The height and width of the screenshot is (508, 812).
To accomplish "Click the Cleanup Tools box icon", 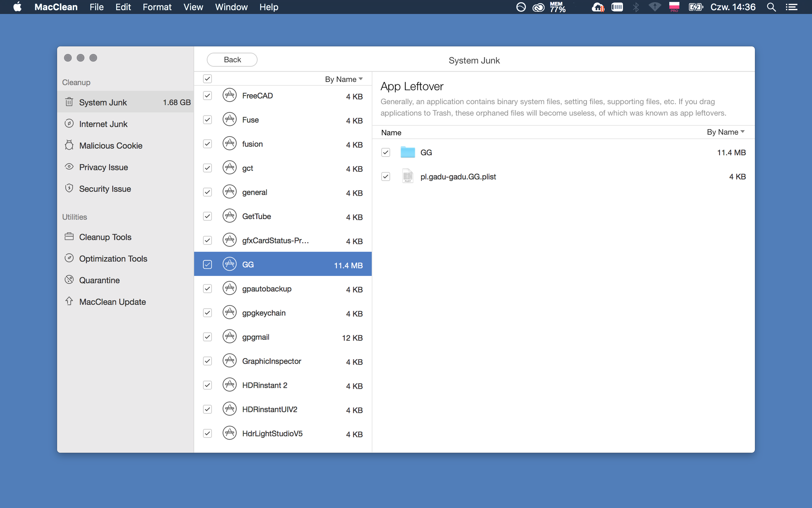I will click(x=69, y=236).
